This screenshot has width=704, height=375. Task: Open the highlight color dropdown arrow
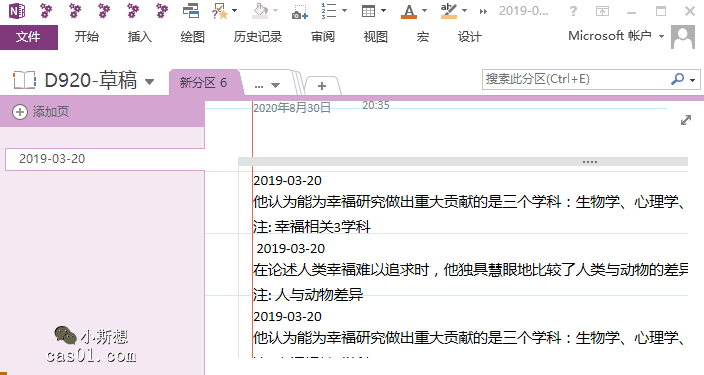464,11
